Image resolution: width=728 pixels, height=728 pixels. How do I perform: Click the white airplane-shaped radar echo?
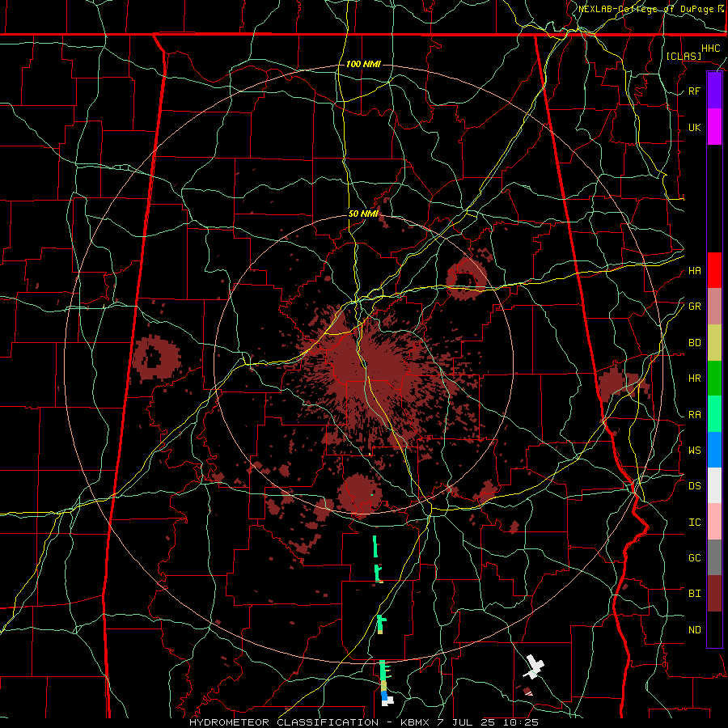(534, 667)
